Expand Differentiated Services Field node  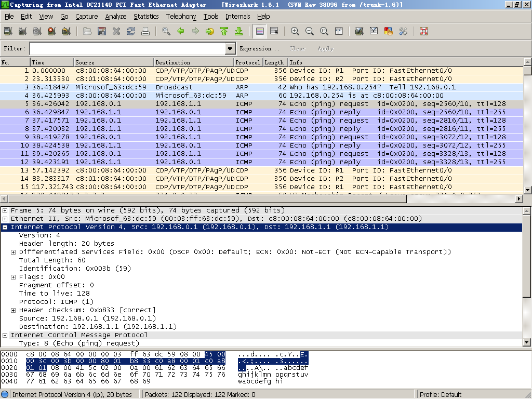tap(13, 252)
